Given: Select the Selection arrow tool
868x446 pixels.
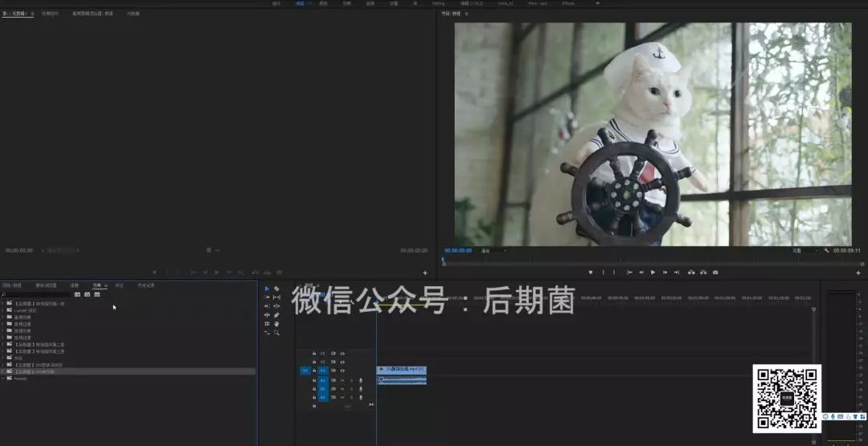Looking at the screenshot, I should click(x=267, y=288).
